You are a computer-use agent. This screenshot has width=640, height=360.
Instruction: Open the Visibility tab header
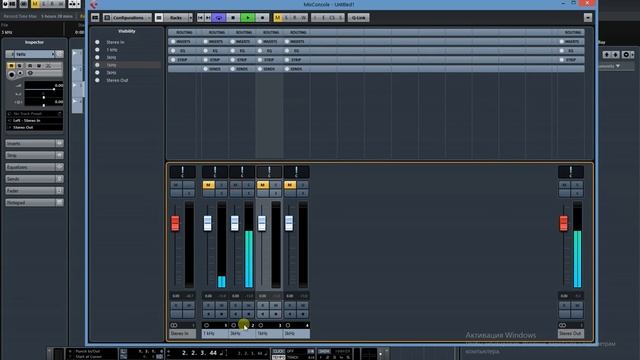pos(127,31)
